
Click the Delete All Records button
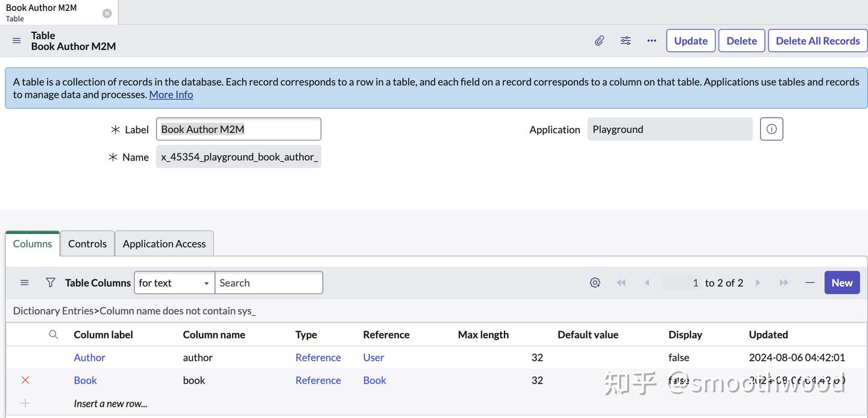(817, 39)
